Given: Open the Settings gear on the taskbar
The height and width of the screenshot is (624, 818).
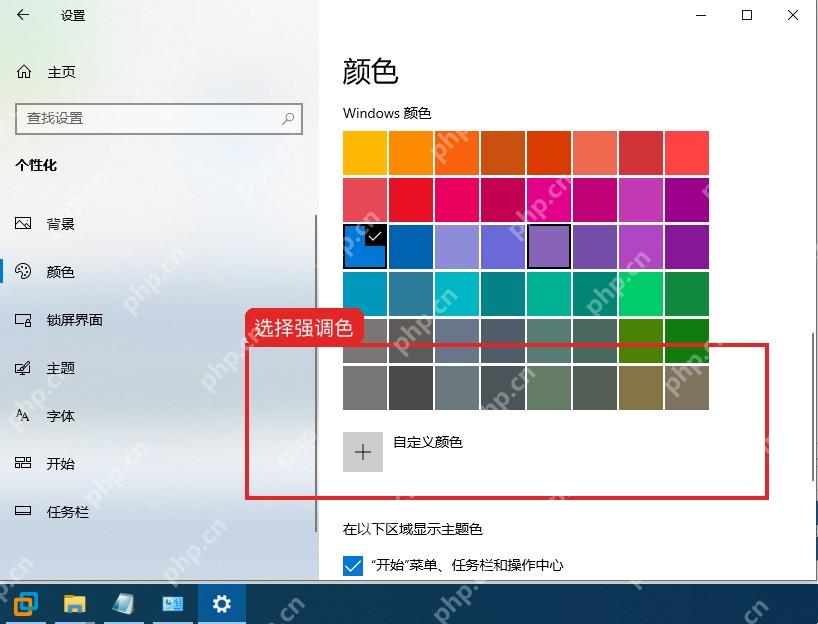Looking at the screenshot, I should click(x=222, y=604).
